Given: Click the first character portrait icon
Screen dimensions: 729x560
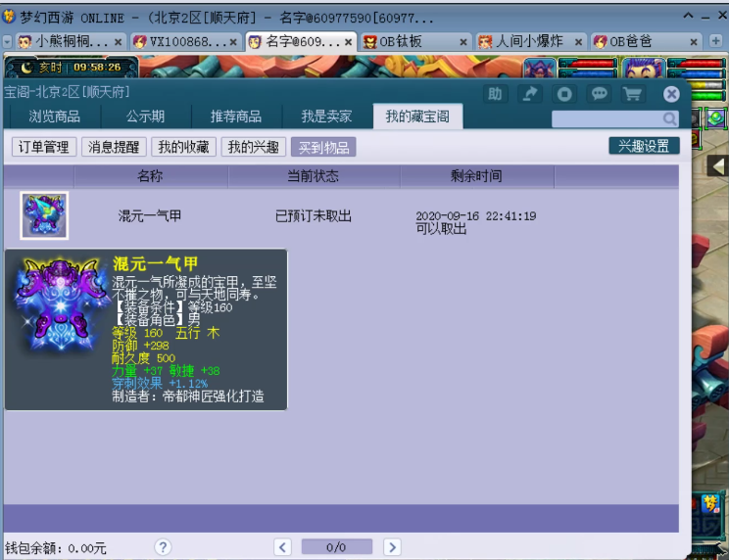Looking at the screenshot, I should point(540,68).
